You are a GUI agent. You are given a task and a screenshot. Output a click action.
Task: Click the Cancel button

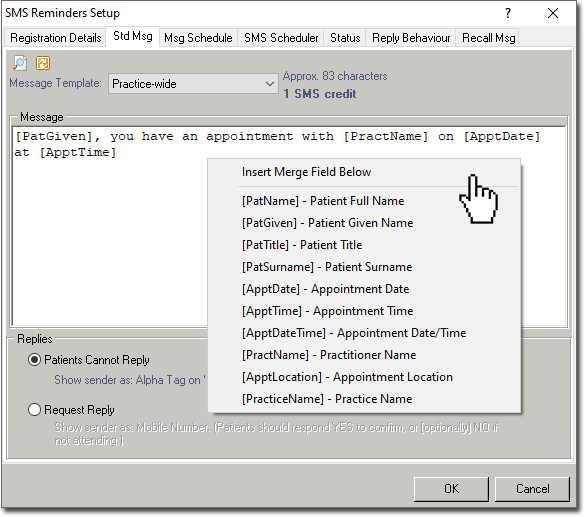tap(532, 489)
